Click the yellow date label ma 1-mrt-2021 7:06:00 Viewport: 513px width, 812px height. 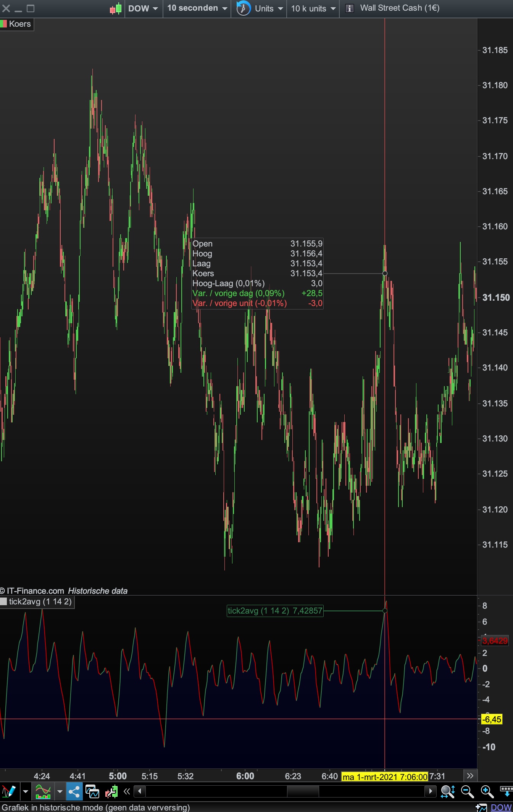coord(385,777)
